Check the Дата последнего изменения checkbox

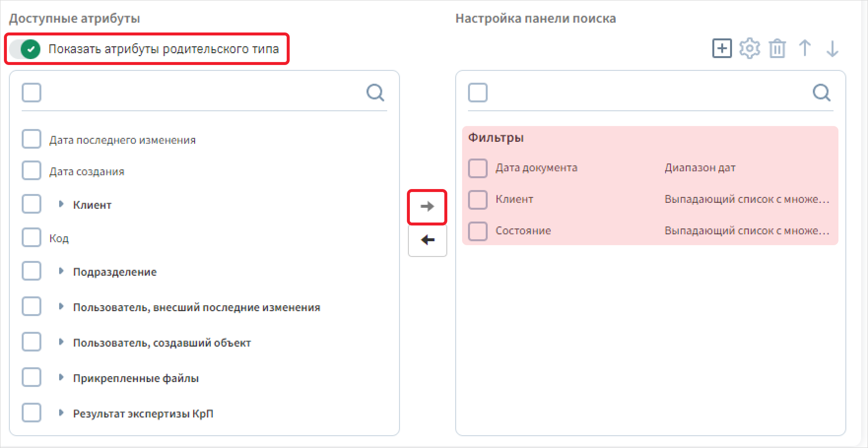coord(32,139)
